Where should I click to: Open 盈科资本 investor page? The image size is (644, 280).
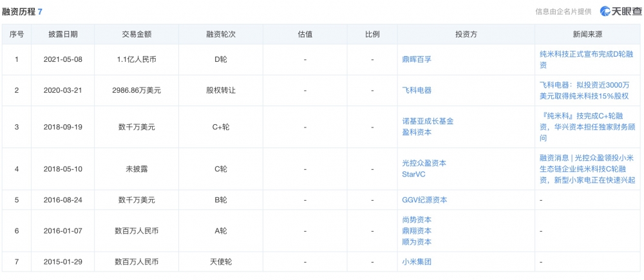(417, 133)
